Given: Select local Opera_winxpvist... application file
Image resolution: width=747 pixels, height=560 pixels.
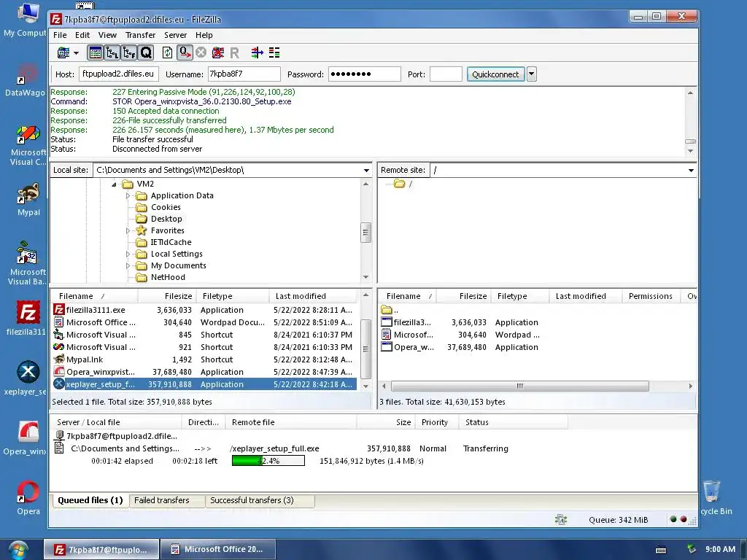Looking at the screenshot, I should 204,372.
